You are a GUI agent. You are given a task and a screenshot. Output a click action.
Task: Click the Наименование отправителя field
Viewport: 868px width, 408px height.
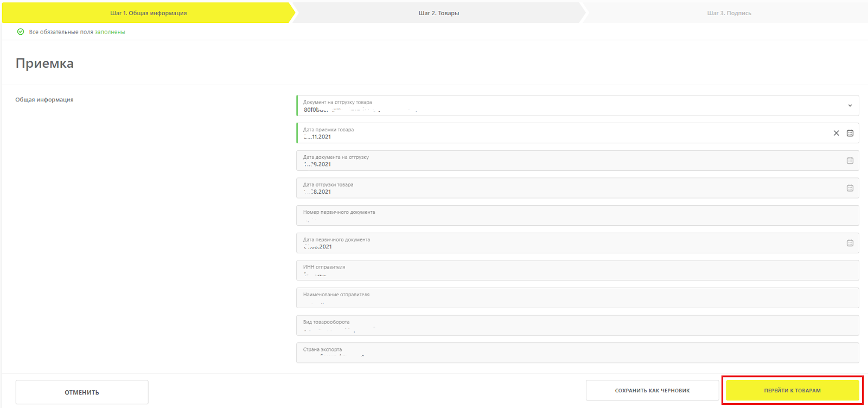pyautogui.click(x=577, y=298)
